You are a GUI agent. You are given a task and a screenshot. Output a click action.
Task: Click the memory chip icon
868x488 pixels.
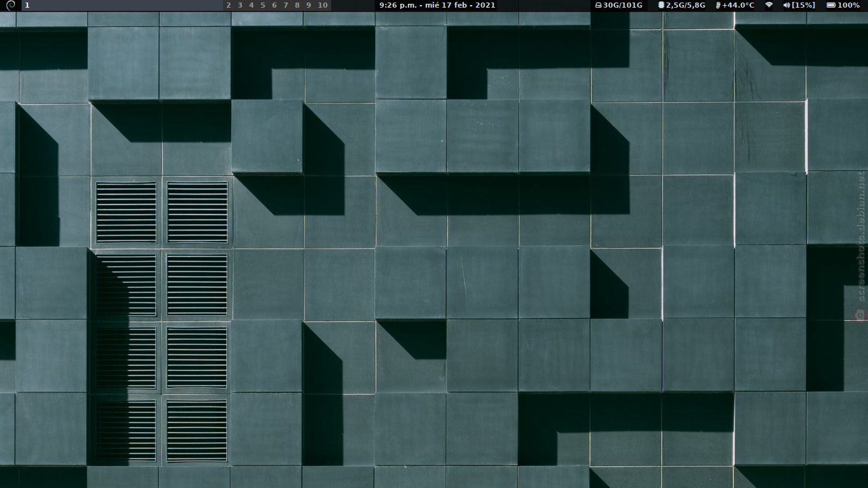[661, 5]
